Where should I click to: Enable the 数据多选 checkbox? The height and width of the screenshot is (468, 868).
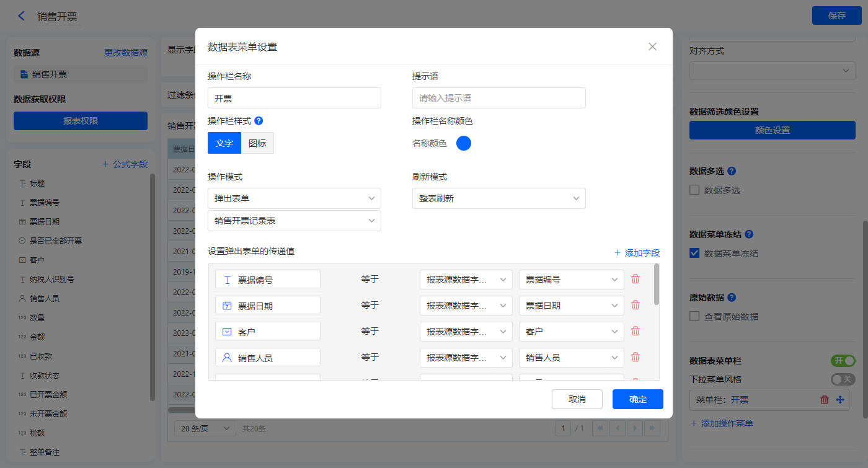click(x=695, y=190)
